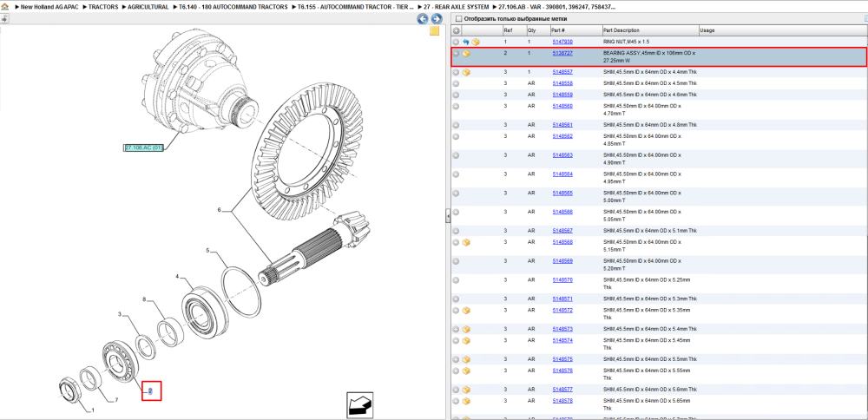Screen dimensions: 868x420
Task: Click the package icon on 5148573 row
Action: [466, 329]
